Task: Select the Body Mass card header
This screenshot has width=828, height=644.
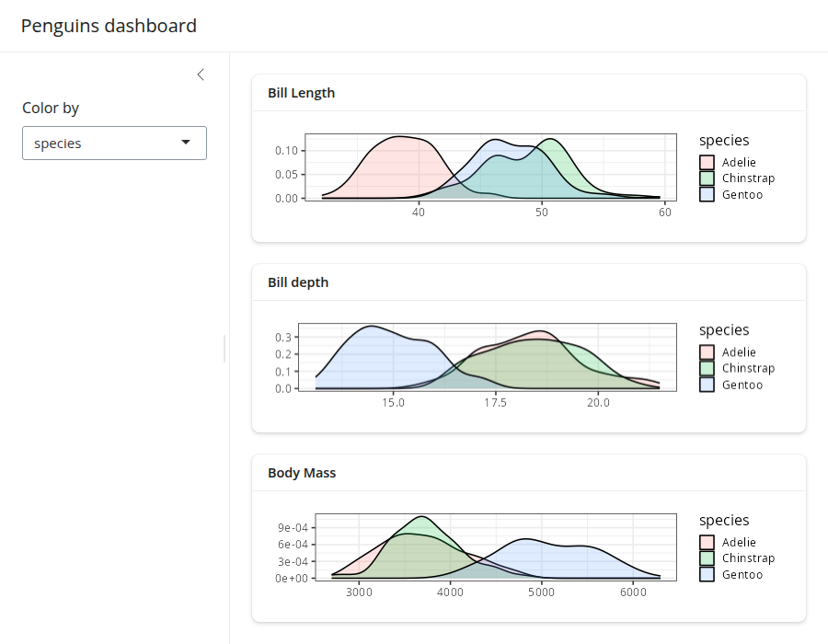Action: tap(302, 473)
